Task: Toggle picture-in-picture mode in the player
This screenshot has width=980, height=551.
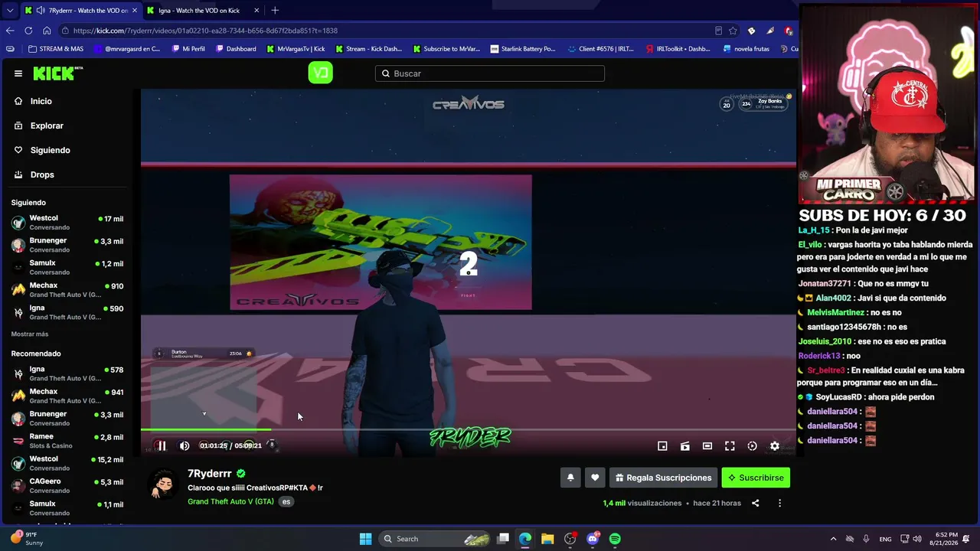Action: pyautogui.click(x=662, y=446)
